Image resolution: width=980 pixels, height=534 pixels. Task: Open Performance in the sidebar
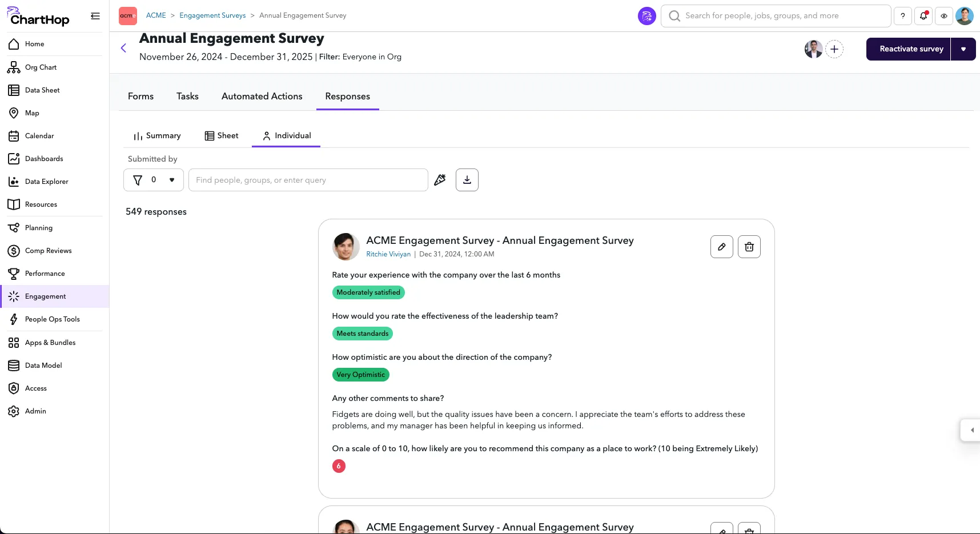point(55,274)
